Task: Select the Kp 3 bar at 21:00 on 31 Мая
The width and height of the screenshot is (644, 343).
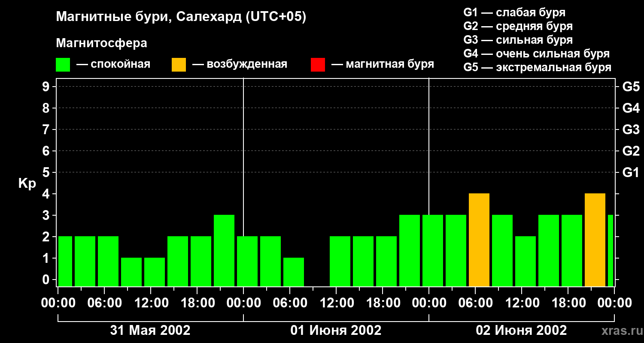Action: pyautogui.click(x=224, y=251)
